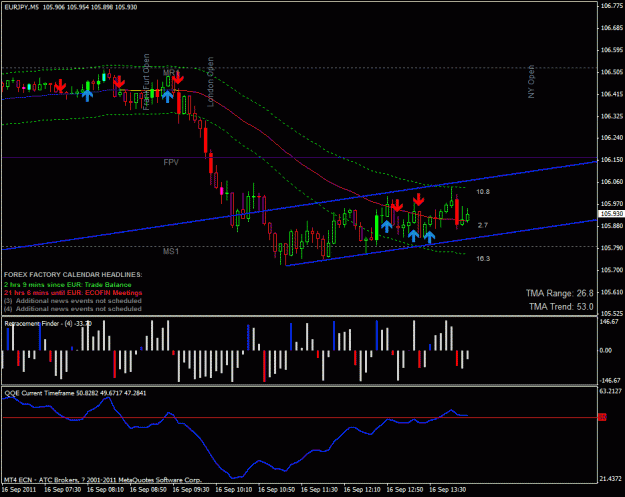
Task: Click the EURJPY,M5 chart header text
Action: (71, 7)
